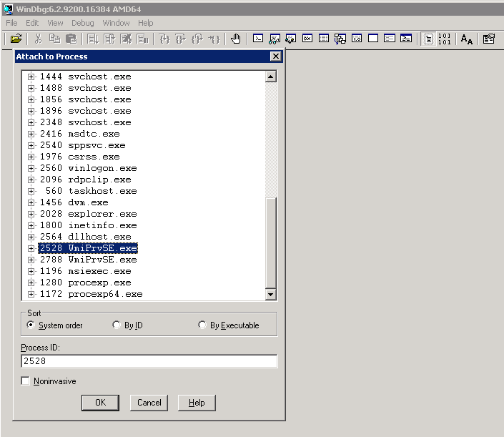This screenshot has width=504, height=437.
Task: Expand the 1800 inetinfo.exe node
Action: coord(31,225)
